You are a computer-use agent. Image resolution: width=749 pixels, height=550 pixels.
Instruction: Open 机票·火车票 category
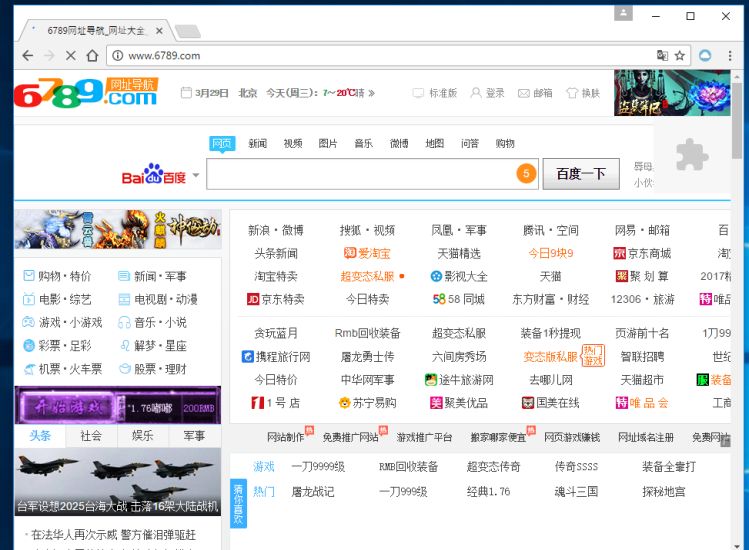[x=63, y=369]
